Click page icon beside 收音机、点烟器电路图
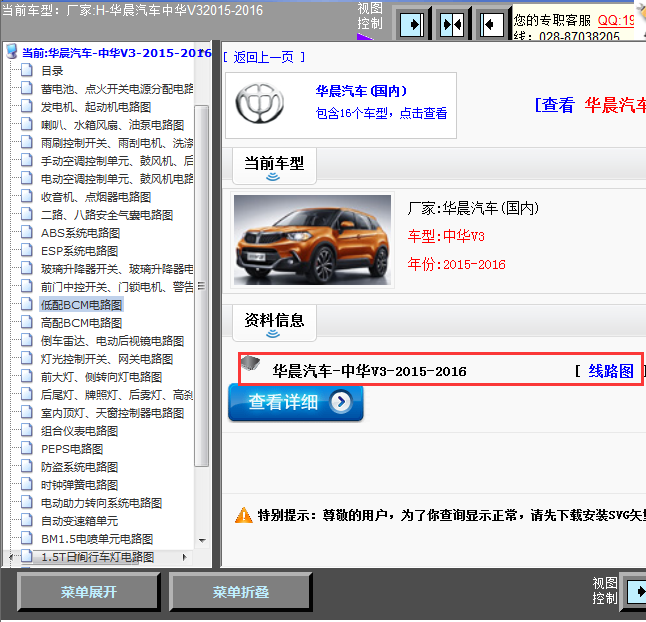The height and width of the screenshot is (622, 646). tap(27, 196)
